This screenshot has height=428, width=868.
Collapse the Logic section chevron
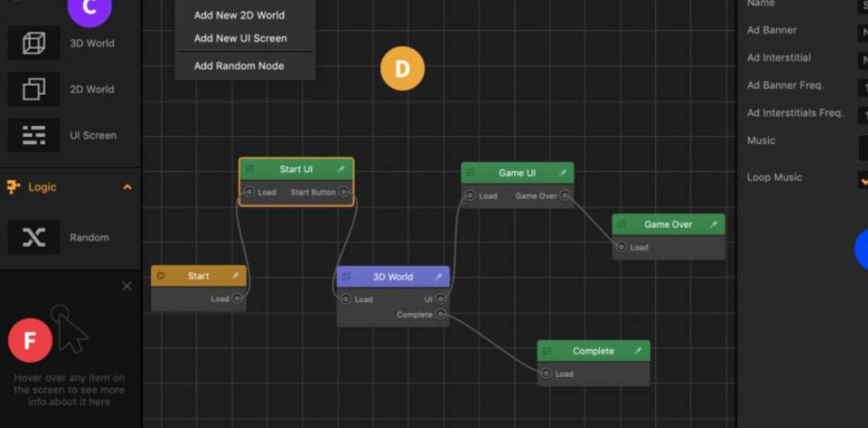click(127, 187)
